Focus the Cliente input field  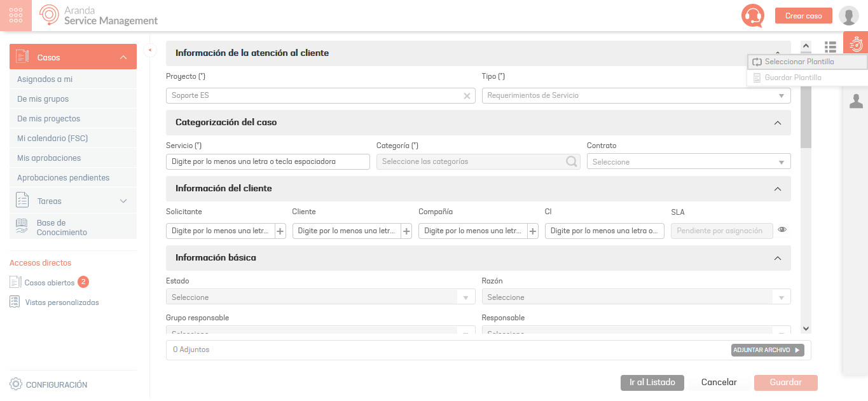347,231
